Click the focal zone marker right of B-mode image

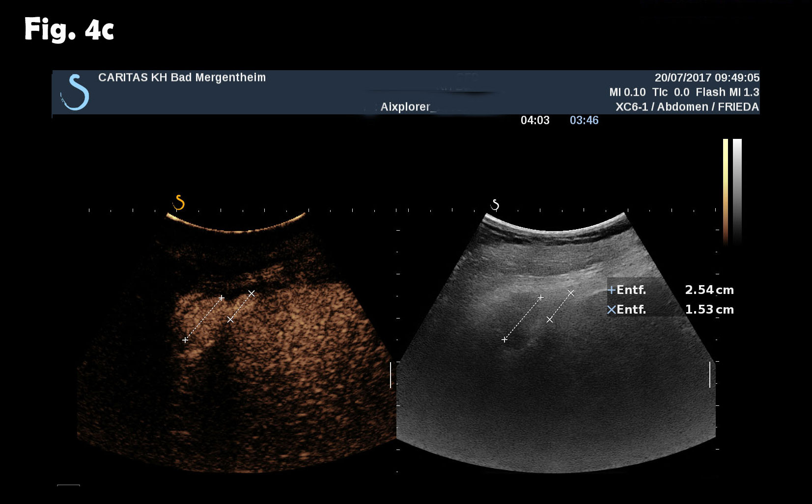pos(710,374)
